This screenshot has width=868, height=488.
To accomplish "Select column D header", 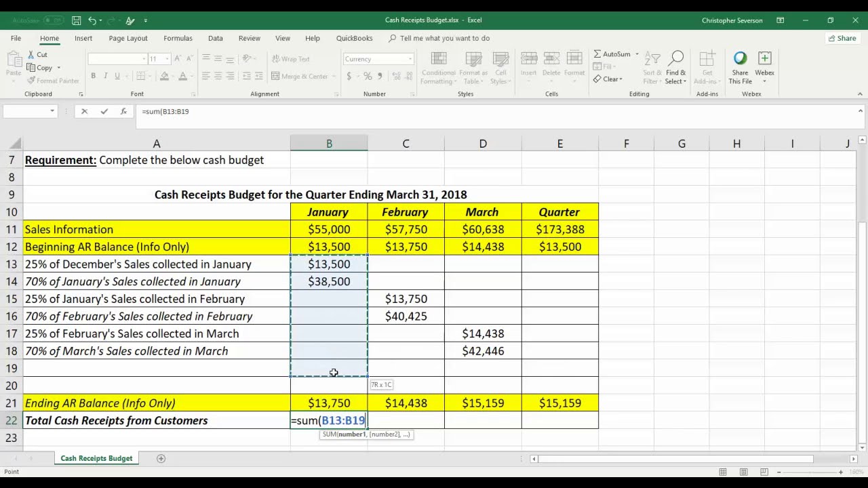I will click(483, 144).
